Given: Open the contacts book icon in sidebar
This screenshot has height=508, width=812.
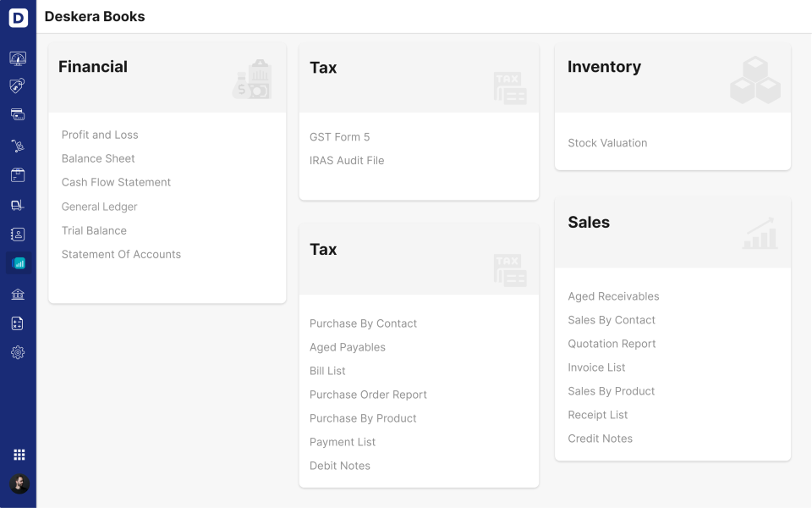Looking at the screenshot, I should point(18,235).
